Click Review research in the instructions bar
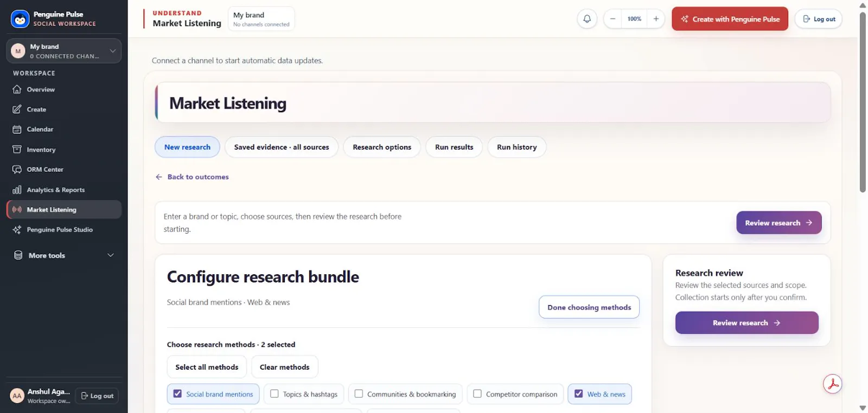868x413 pixels. click(x=779, y=223)
